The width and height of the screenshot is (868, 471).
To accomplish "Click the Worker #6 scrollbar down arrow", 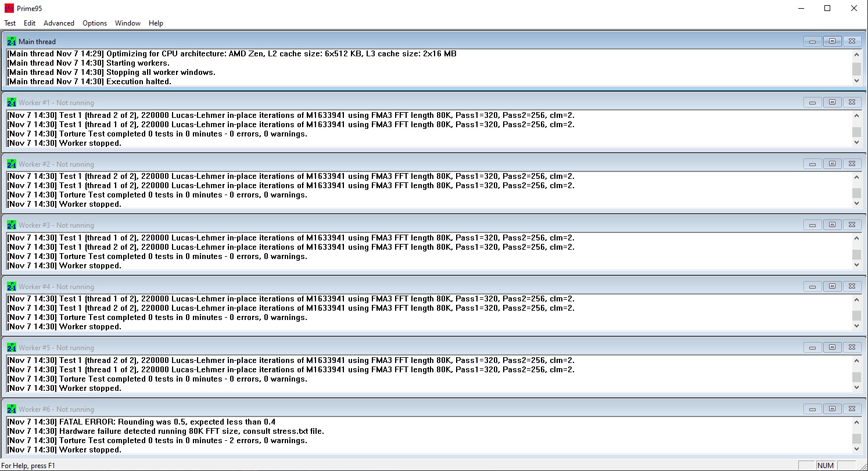I will tap(856, 448).
